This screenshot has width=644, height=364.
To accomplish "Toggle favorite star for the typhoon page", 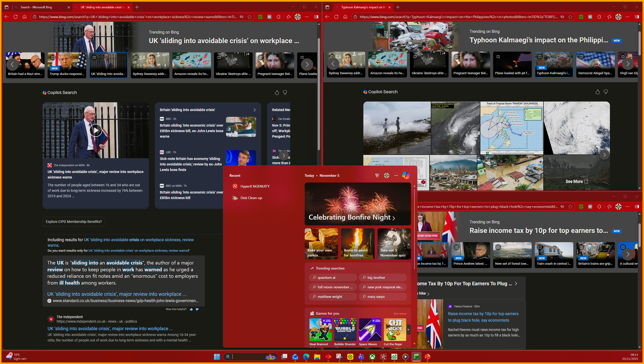I will point(570,17).
